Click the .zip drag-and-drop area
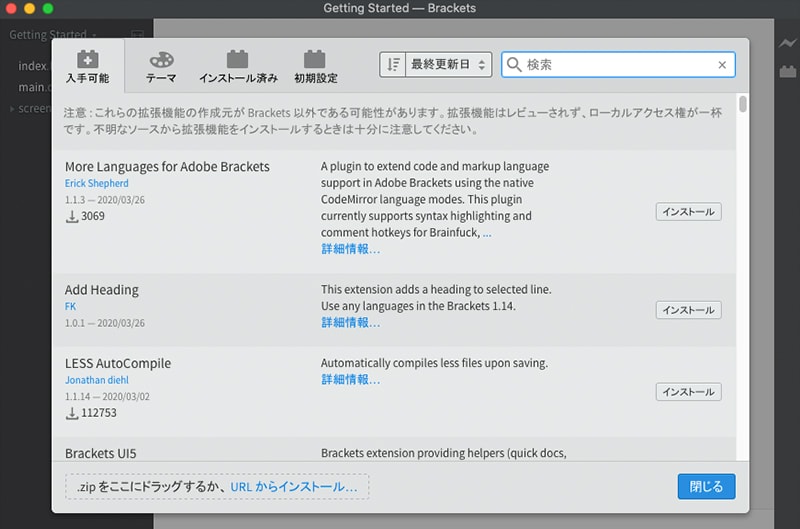Viewport: 800px width, 529px height. pos(217,487)
